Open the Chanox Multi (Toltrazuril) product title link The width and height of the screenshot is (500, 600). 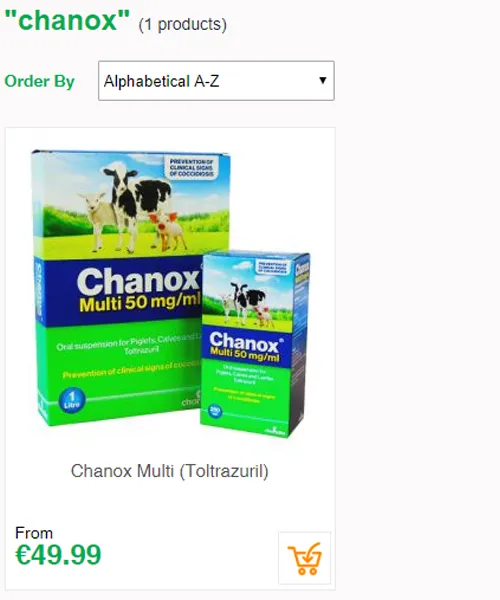point(169,471)
